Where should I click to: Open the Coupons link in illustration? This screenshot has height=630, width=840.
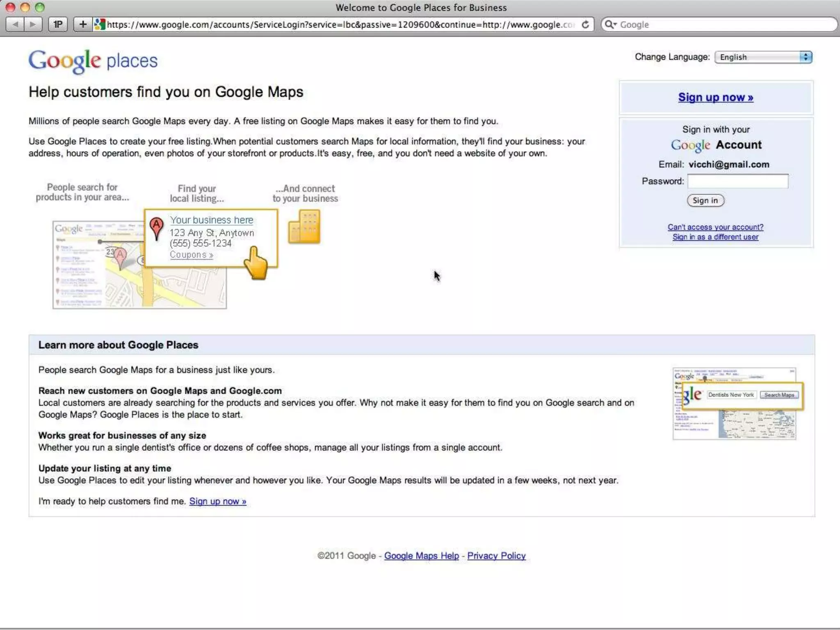click(x=191, y=255)
